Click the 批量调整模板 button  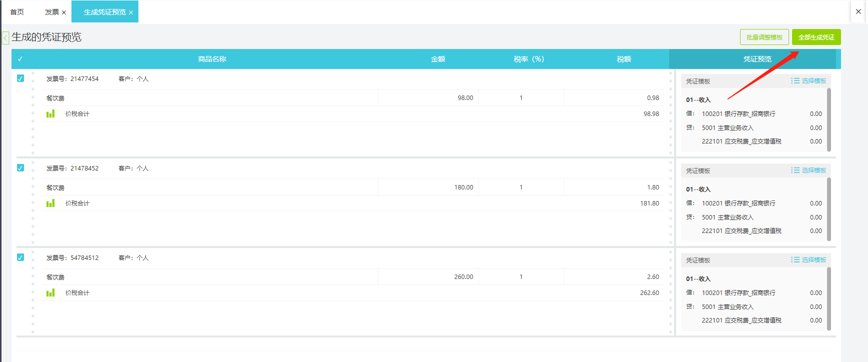(x=765, y=37)
